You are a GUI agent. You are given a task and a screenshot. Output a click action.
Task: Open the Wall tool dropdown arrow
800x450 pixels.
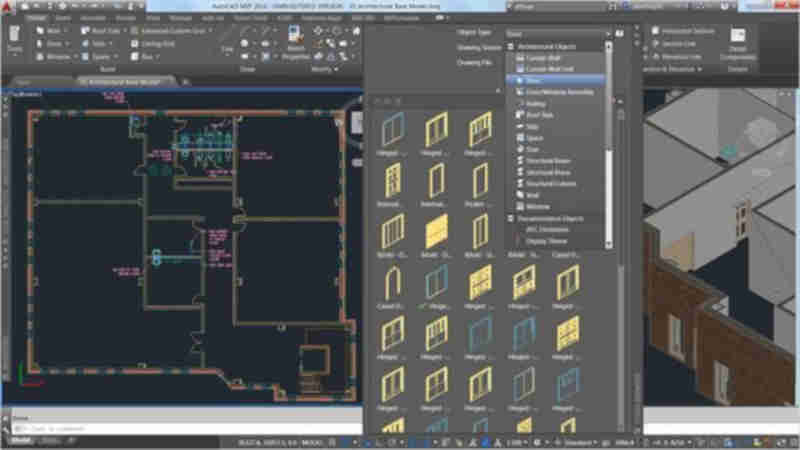67,31
